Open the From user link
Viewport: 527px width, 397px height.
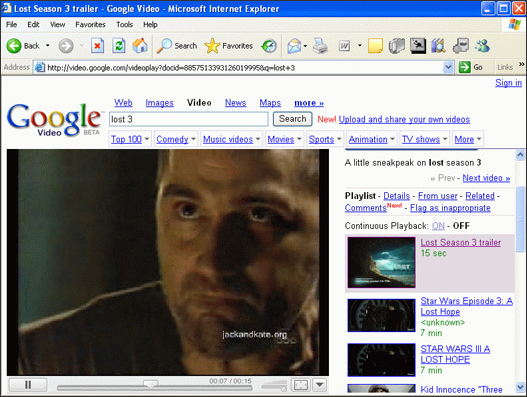(x=438, y=196)
